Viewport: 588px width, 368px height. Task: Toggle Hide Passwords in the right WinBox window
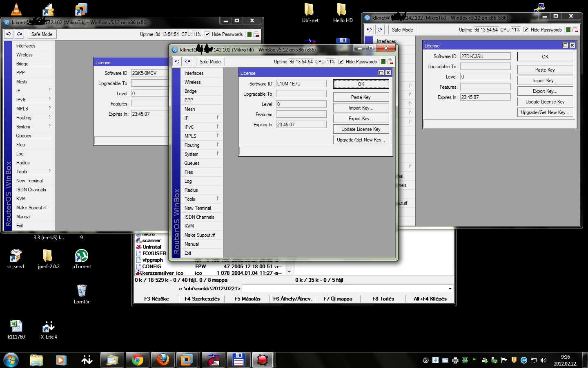coord(526,29)
